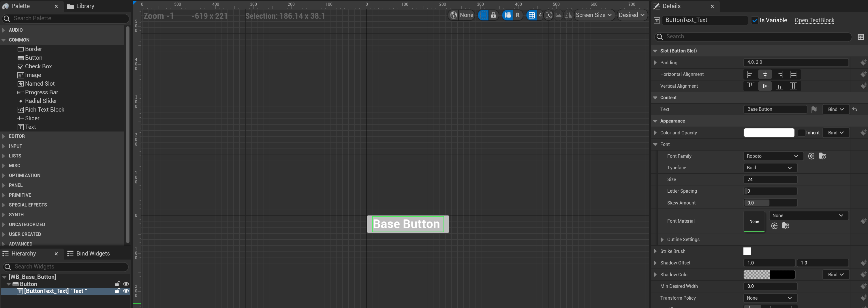Toggle the R button in designer toolbar
This screenshot has height=308, width=868.
[518, 15]
